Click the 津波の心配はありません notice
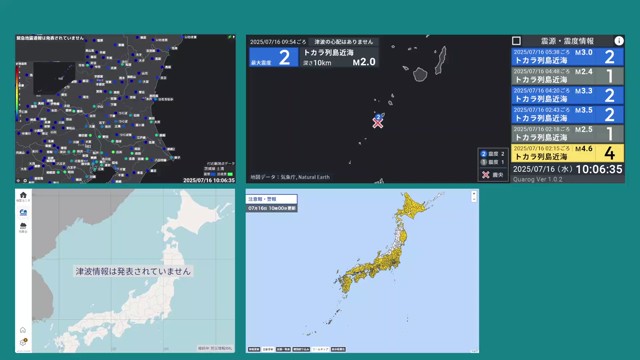640x360 pixels. pos(344,42)
